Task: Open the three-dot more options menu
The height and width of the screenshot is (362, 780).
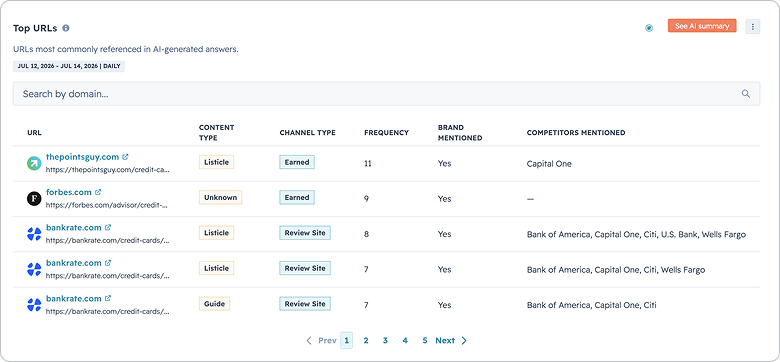Action: [x=753, y=27]
